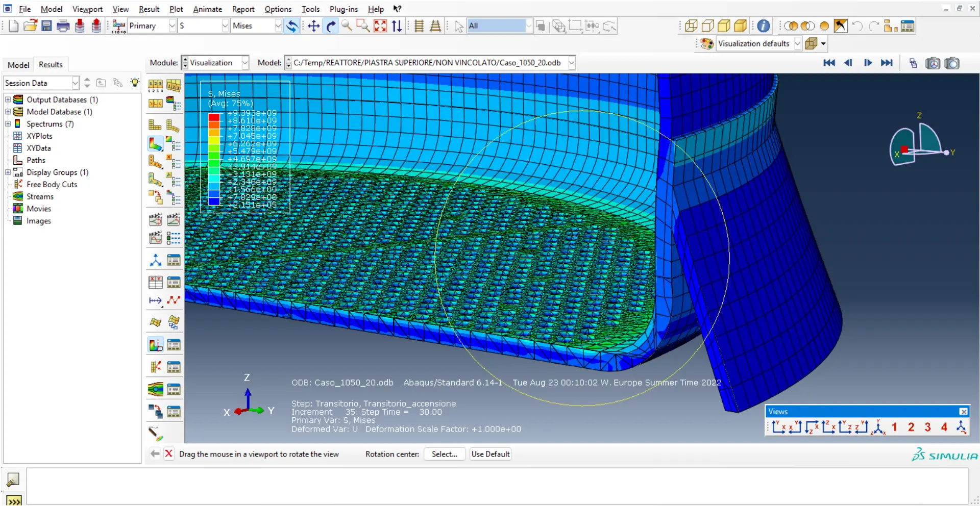
Task: Toggle shaded render style
Action: coord(740,26)
